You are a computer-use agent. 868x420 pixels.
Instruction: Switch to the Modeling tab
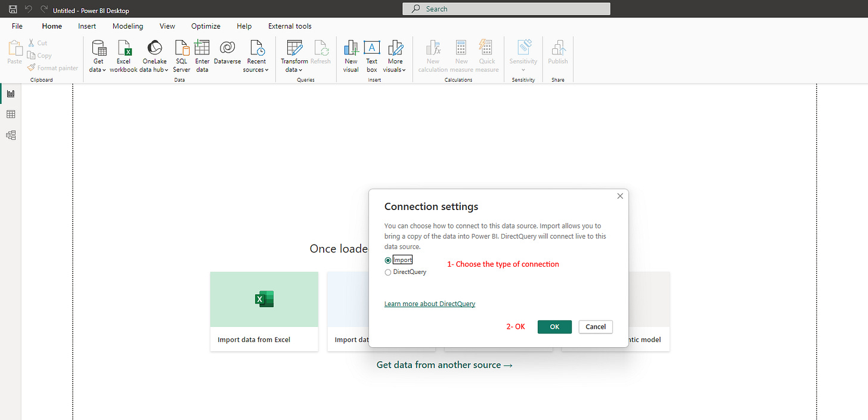click(x=128, y=26)
